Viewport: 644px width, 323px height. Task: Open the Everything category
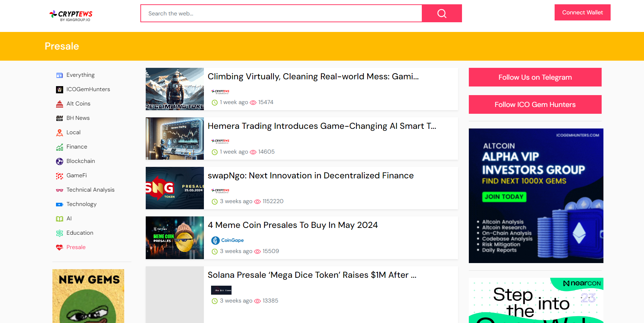coord(80,75)
